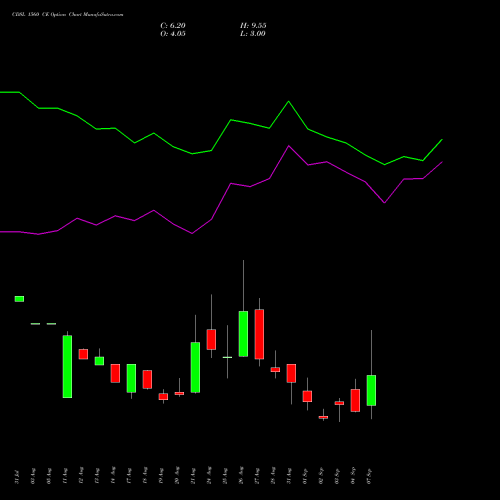Click the tall green candlestick for 11 Aug
The width and height of the screenshot is (500, 500).
pos(67,367)
